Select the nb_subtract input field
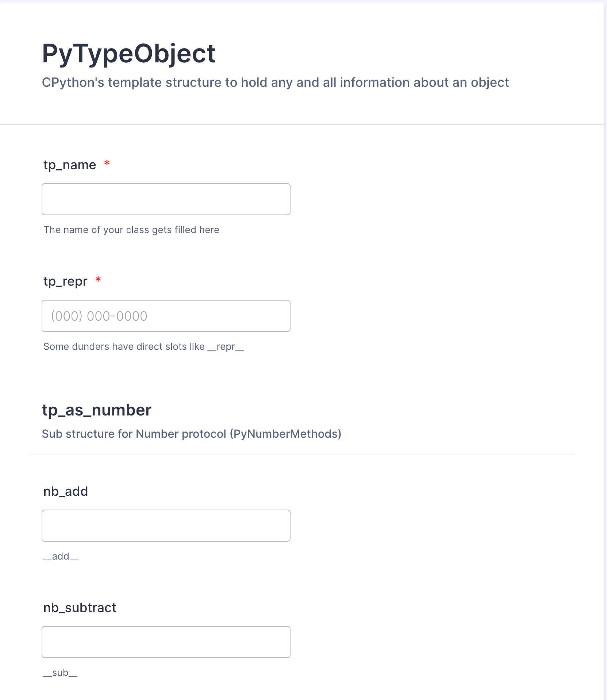Screen dimensions: 607x700 (166, 642)
